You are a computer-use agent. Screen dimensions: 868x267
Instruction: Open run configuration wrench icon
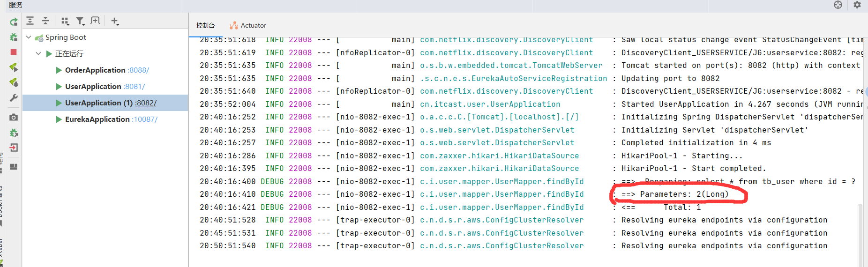(14, 98)
